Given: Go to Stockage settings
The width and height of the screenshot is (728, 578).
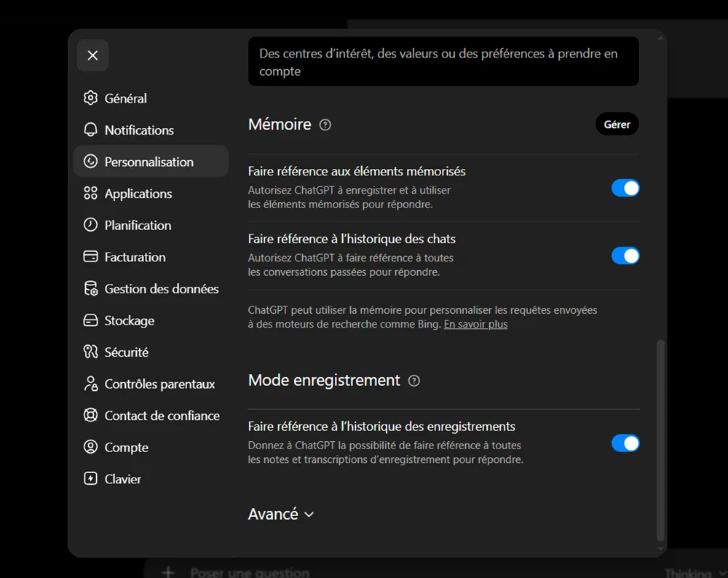Looking at the screenshot, I should coord(151,320).
